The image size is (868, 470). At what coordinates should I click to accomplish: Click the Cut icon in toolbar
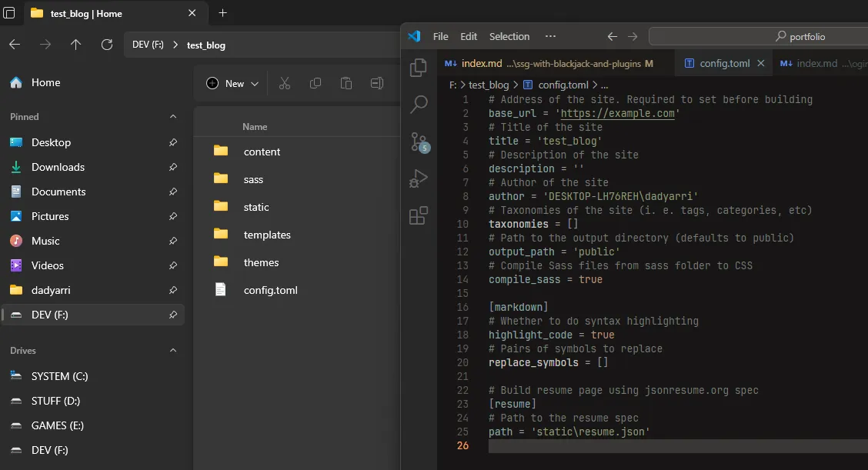[285, 83]
